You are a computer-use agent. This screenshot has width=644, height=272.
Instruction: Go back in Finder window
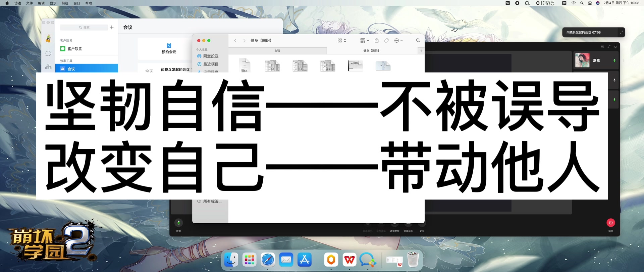point(235,40)
